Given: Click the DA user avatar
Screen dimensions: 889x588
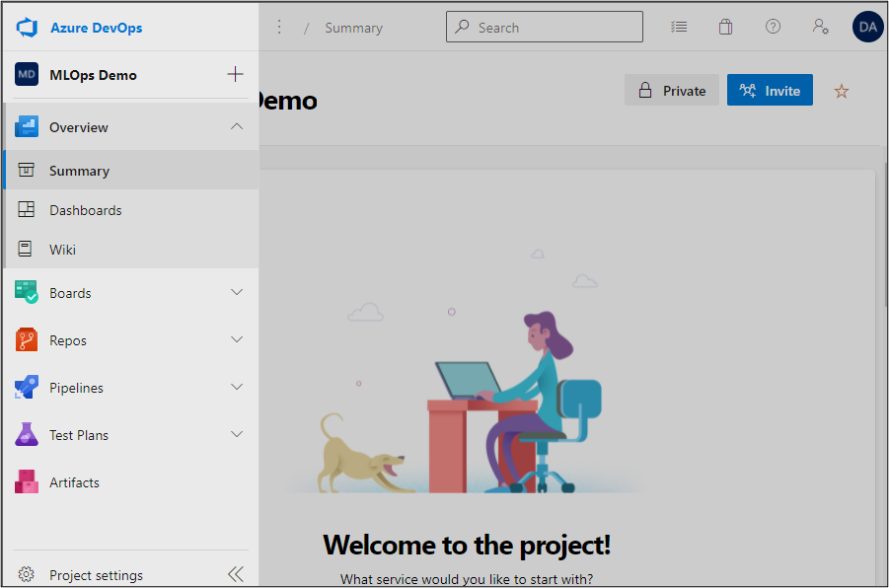Looking at the screenshot, I should 867,27.
